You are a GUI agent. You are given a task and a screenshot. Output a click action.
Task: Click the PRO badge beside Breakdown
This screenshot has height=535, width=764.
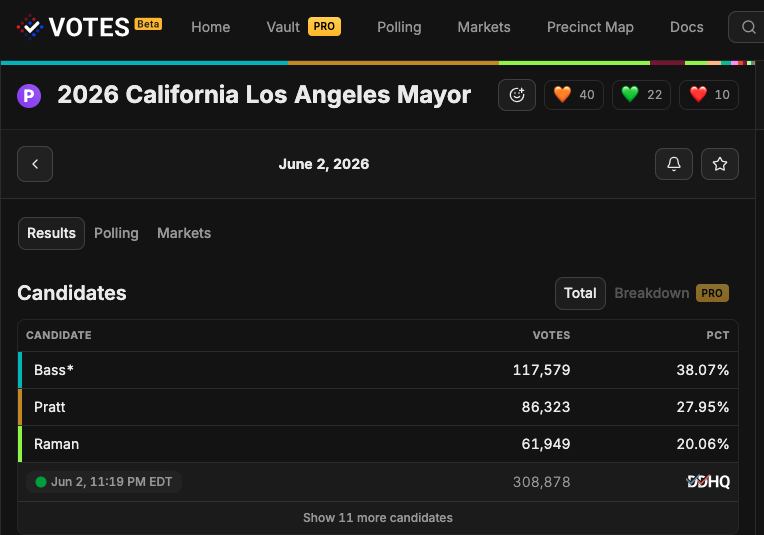click(712, 293)
